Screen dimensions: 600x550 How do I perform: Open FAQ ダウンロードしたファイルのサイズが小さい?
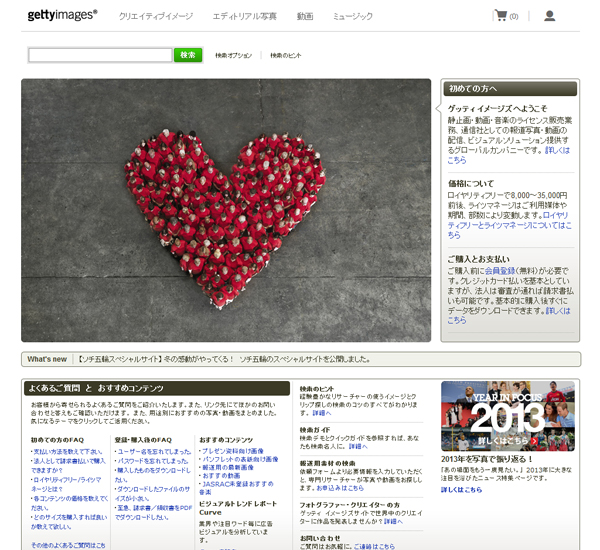152,493
